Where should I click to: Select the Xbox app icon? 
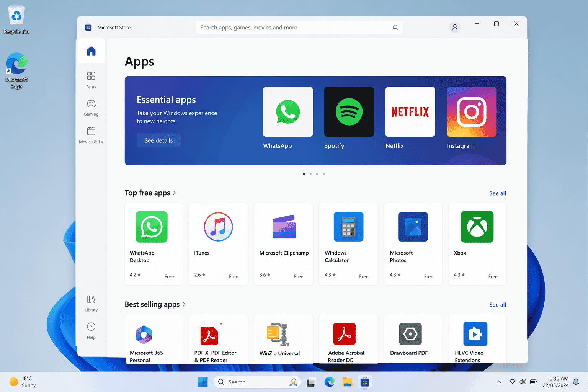click(x=477, y=227)
